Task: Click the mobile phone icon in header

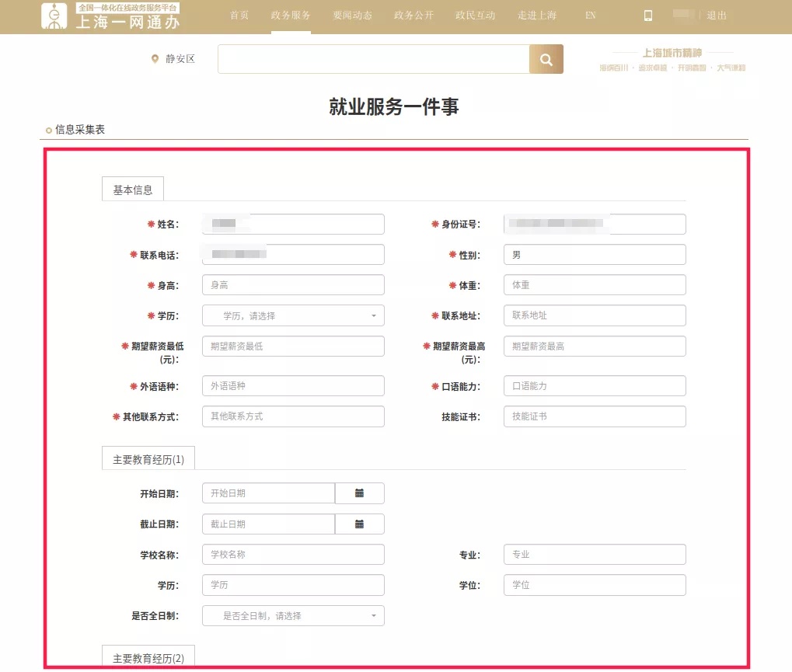Action: click(x=648, y=16)
